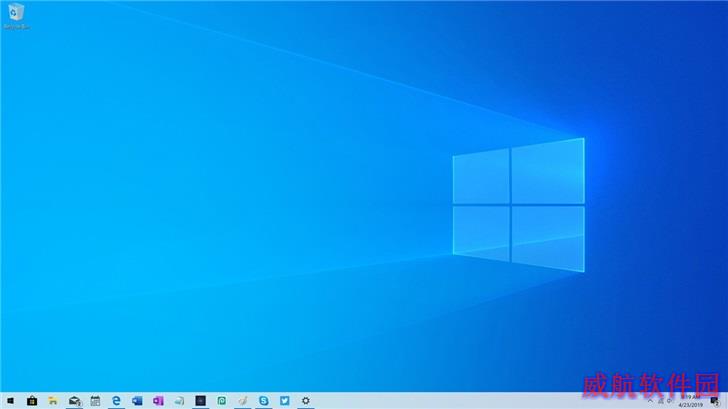The height and width of the screenshot is (409, 728).
Task: Open the Mail app on the taskbar
Action: coord(74,401)
